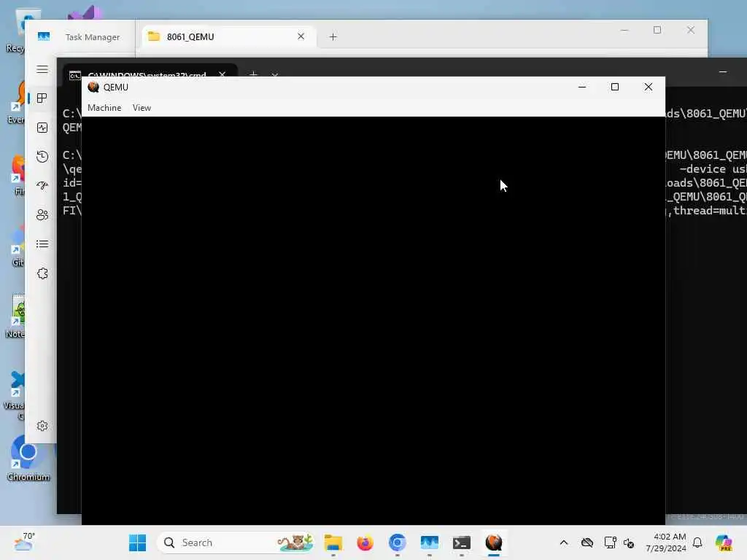Image resolution: width=747 pixels, height=560 pixels.
Task: Maximize the QEMU window
Action: click(614, 87)
